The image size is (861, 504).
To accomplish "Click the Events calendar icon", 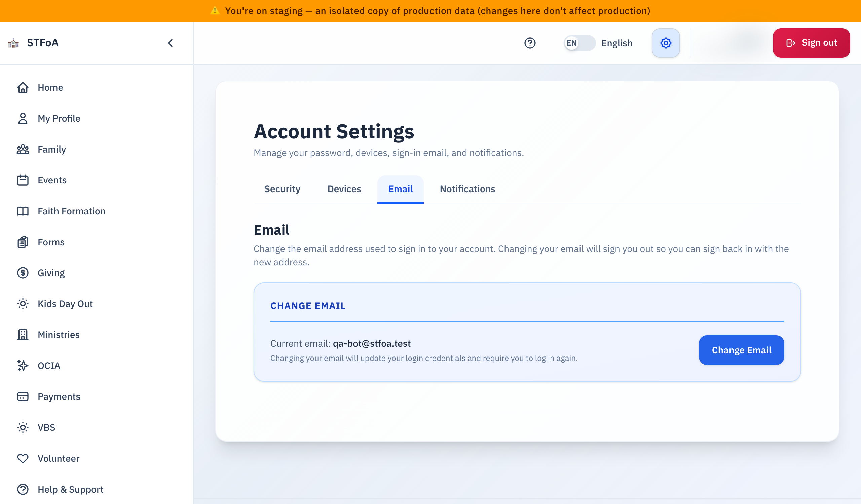I will 23,180.
